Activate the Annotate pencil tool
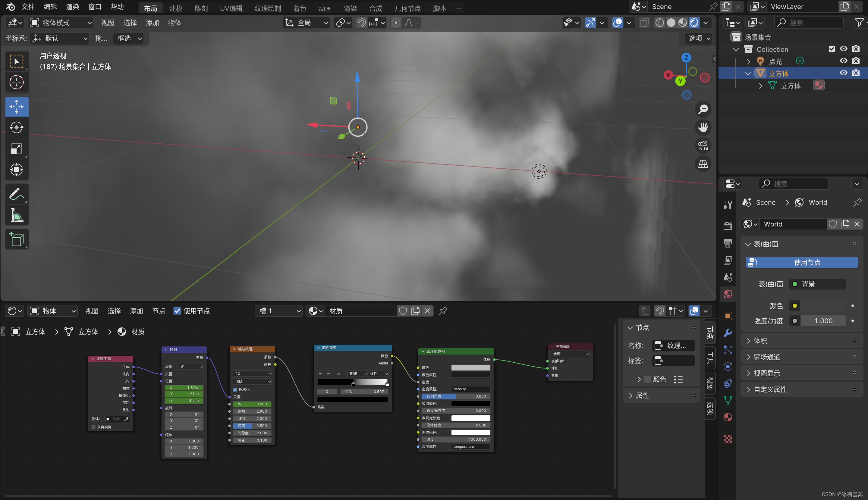 click(17, 194)
